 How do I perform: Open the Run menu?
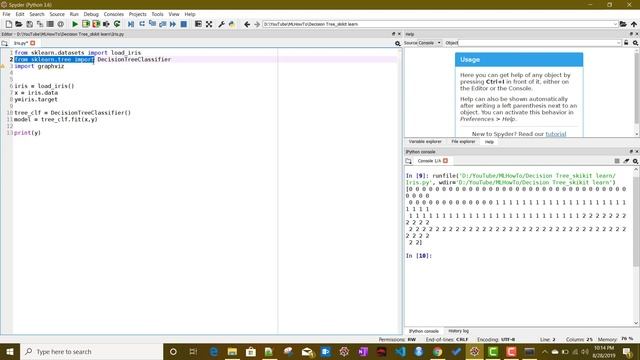click(x=74, y=14)
